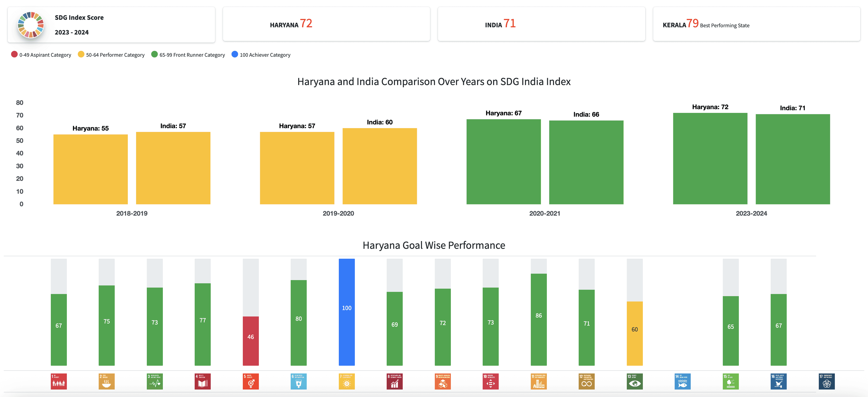Open the SDG 7 Clean Energy icon
This screenshot has width=868, height=397.
pyautogui.click(x=347, y=381)
